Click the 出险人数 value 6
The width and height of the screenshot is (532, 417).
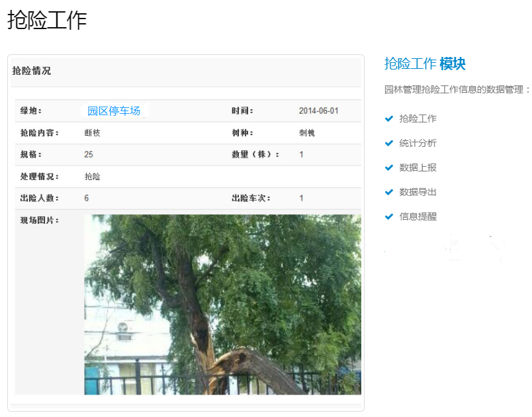coord(87,198)
